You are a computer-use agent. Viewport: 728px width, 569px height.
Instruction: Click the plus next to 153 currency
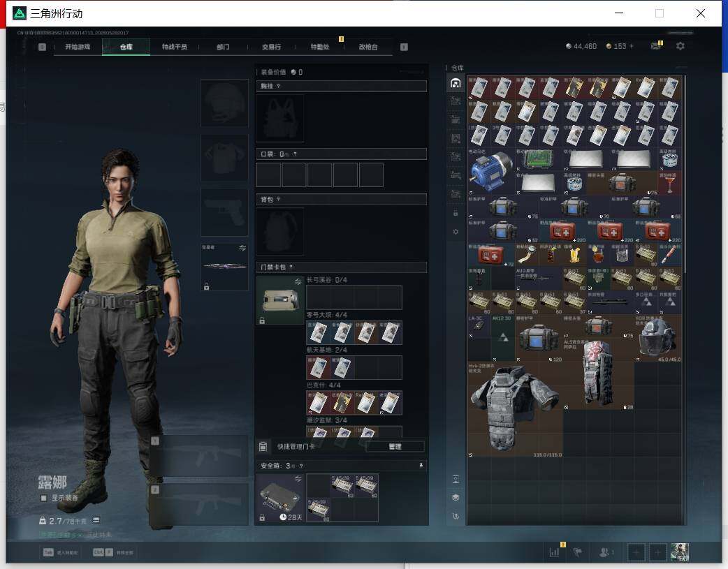(632, 46)
